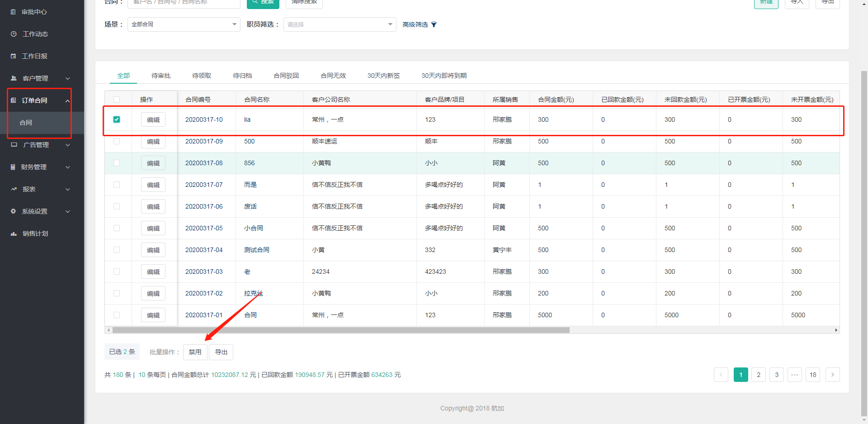Click the 工作动态 clock icon

coord(14,34)
